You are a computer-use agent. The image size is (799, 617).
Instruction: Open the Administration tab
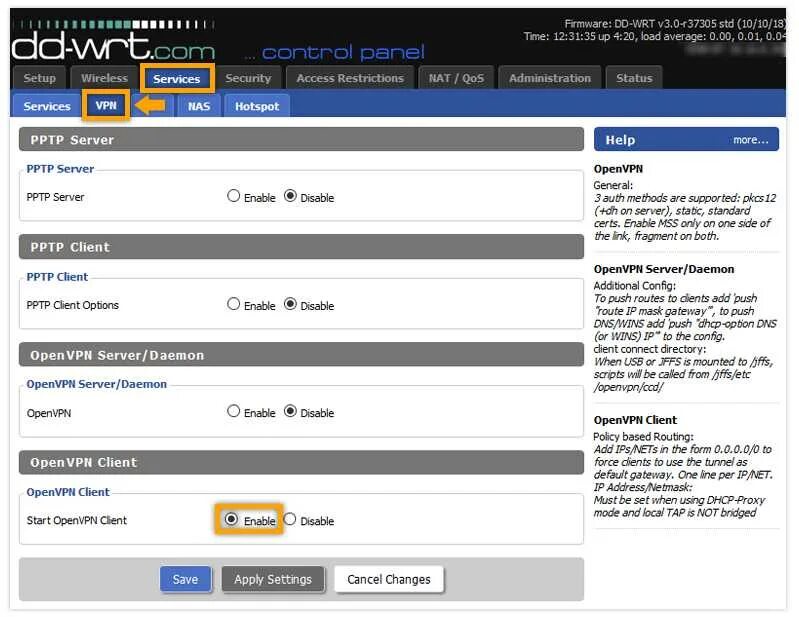[x=549, y=78]
